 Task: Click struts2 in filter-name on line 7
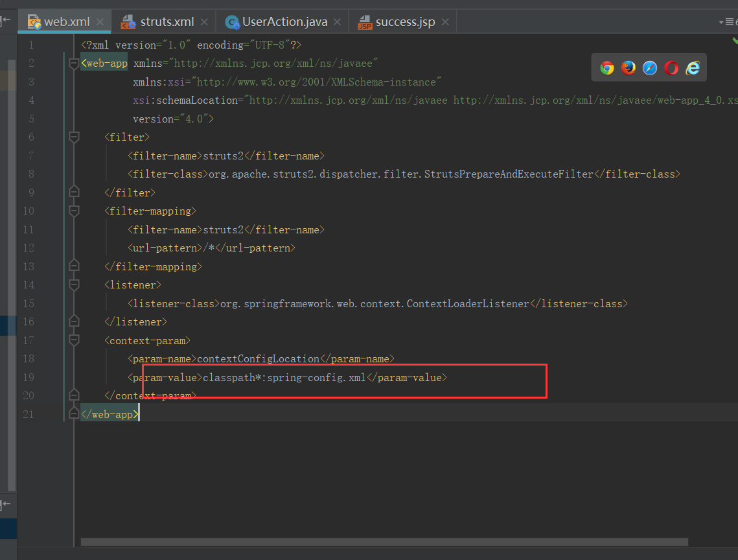tap(223, 156)
